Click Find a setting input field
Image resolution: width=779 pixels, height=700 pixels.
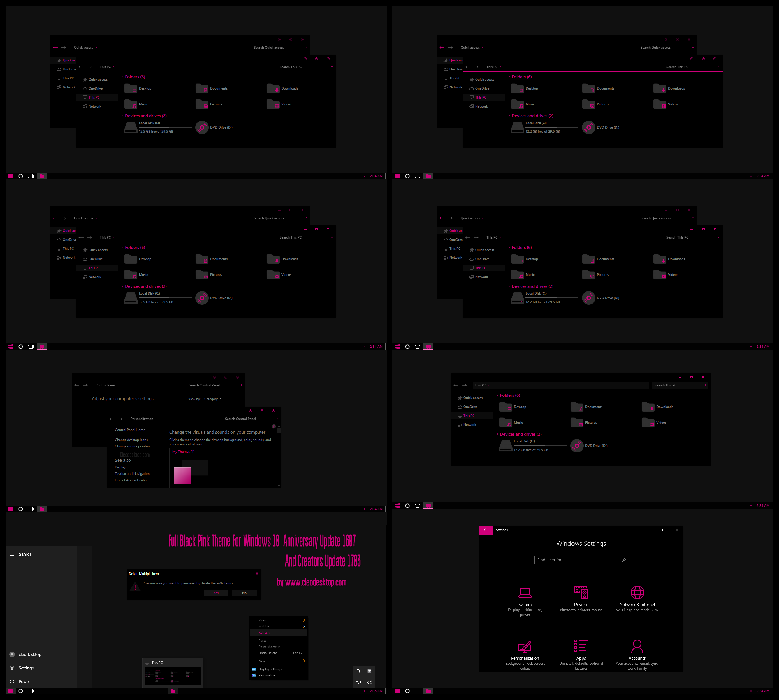581,559
